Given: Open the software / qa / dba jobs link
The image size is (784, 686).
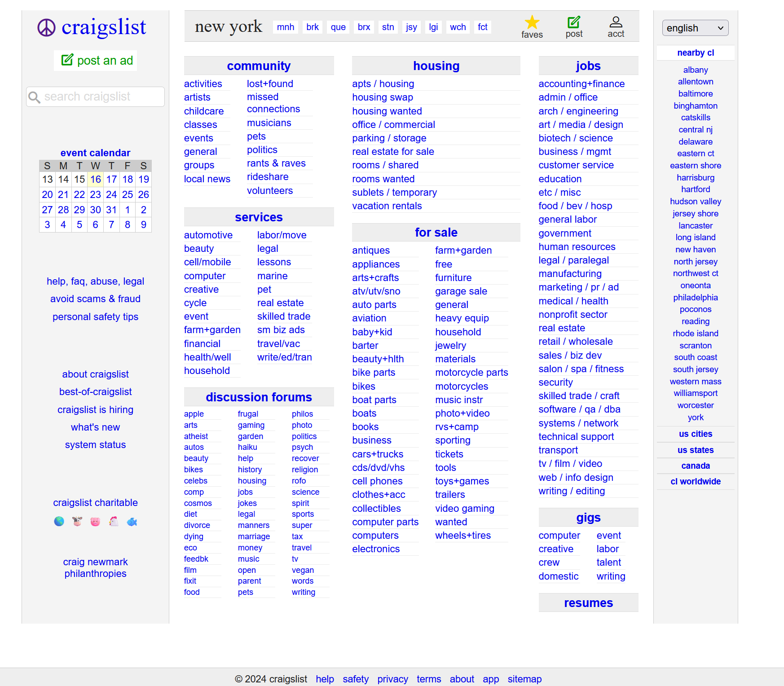Looking at the screenshot, I should point(579,409).
